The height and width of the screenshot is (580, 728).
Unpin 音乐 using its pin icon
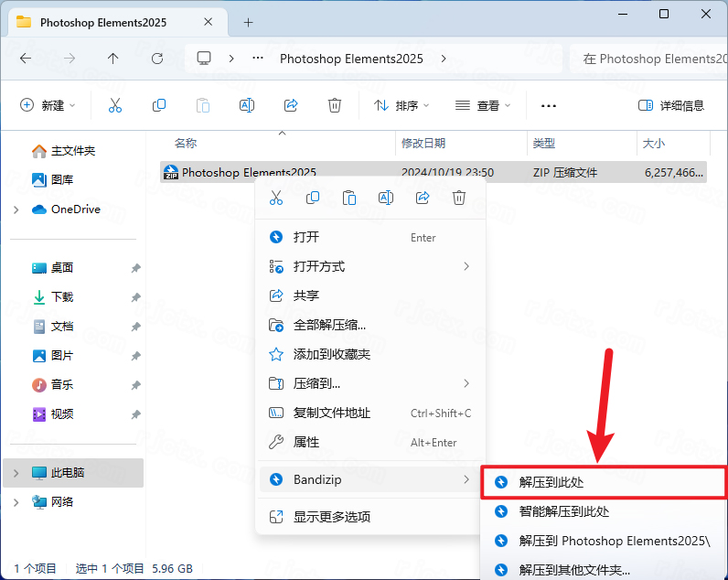[135, 385]
